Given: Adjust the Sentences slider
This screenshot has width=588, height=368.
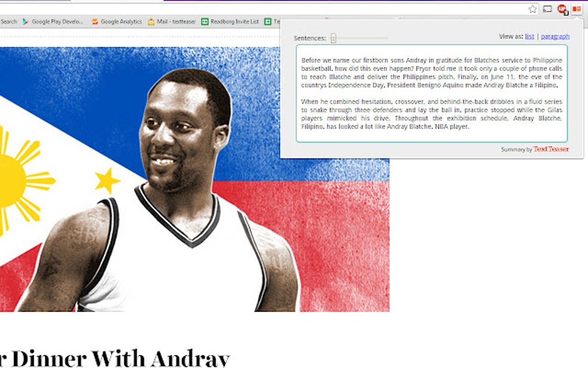Looking at the screenshot, I should (333, 37).
